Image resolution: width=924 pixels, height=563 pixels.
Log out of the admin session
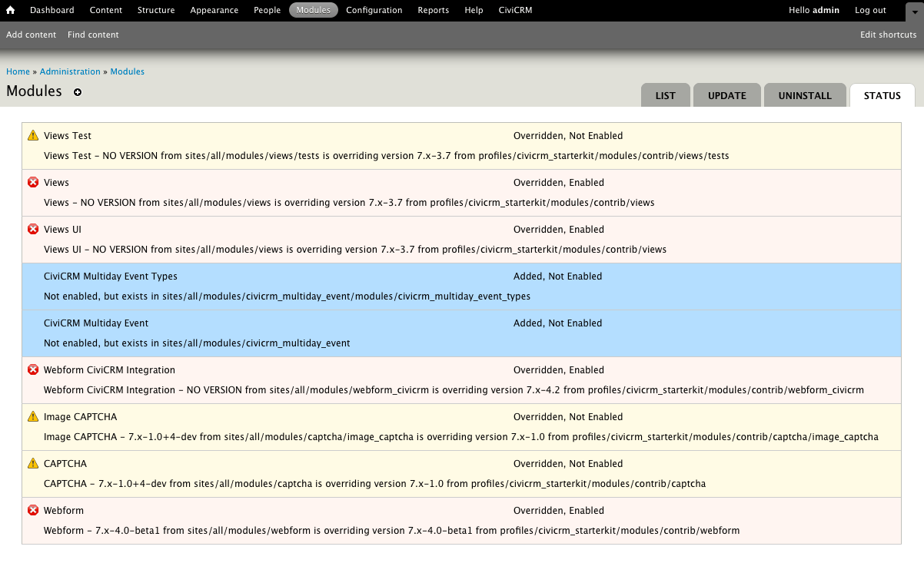pos(869,10)
